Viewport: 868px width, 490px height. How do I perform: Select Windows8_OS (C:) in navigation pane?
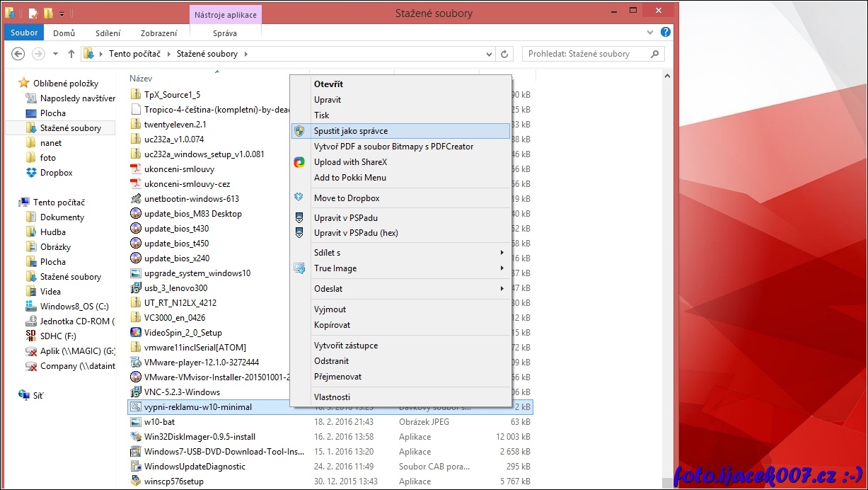(x=74, y=307)
